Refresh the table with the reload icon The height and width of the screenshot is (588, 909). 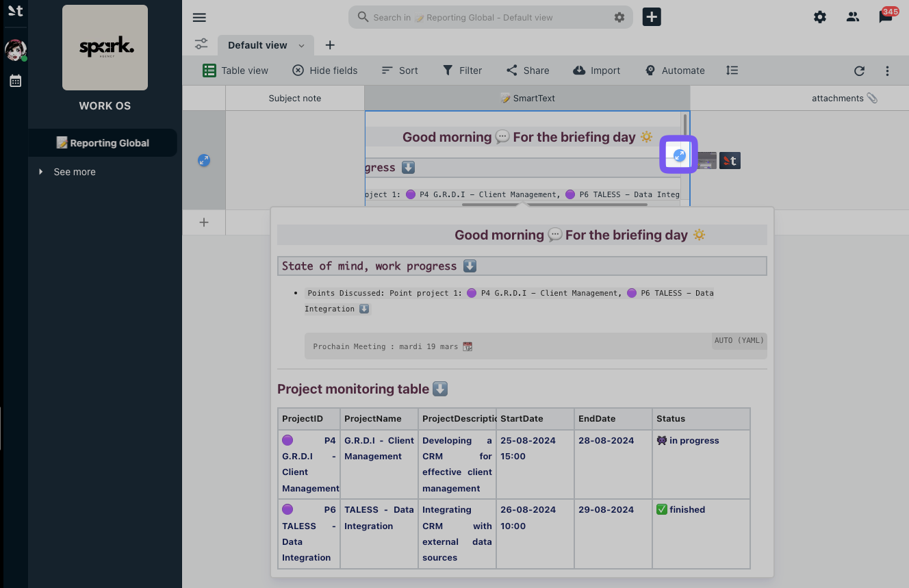[x=859, y=71]
